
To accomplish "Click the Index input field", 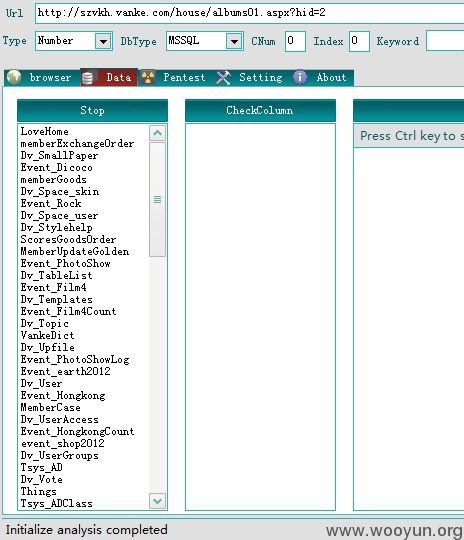I will pos(359,41).
